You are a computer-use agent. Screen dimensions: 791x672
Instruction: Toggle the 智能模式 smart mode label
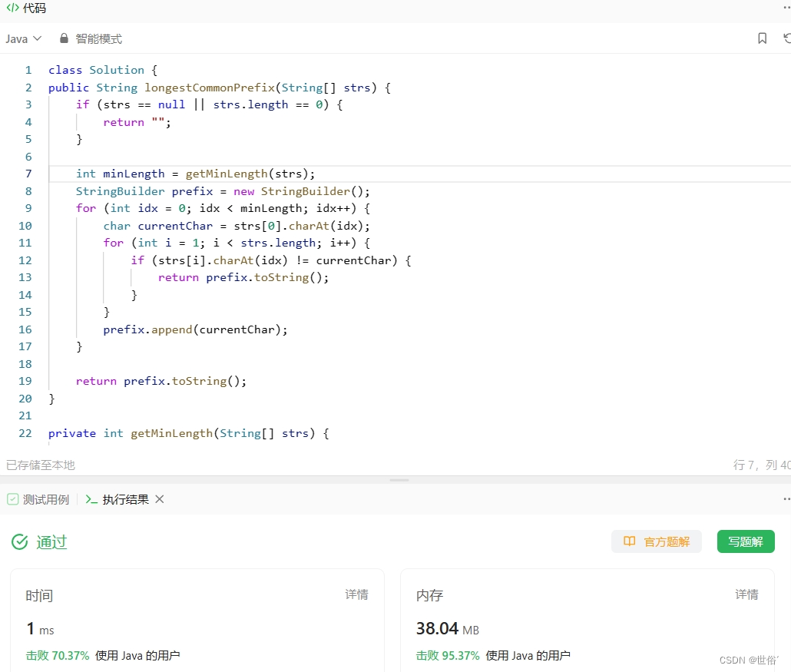coord(98,39)
